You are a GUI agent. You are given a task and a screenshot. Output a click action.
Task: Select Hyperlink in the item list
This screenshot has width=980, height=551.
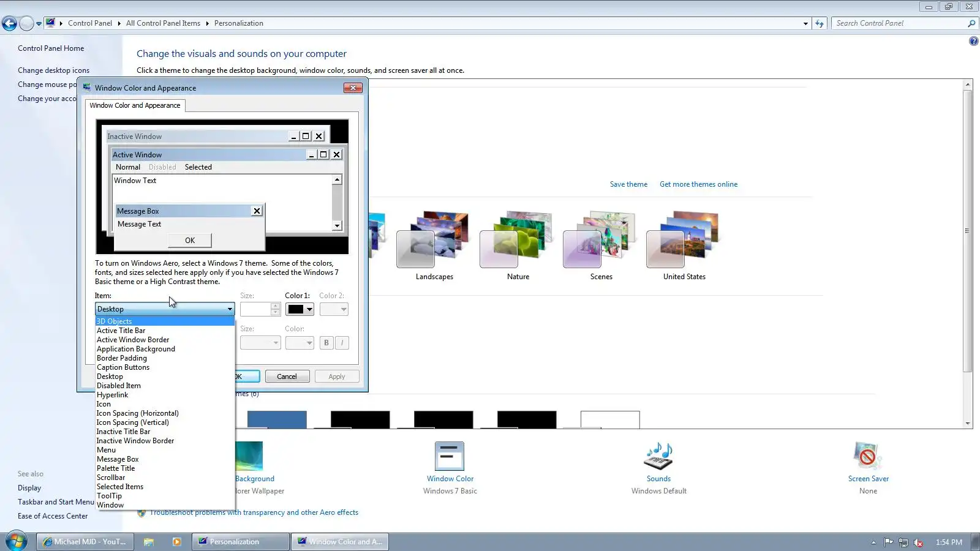click(x=165, y=395)
